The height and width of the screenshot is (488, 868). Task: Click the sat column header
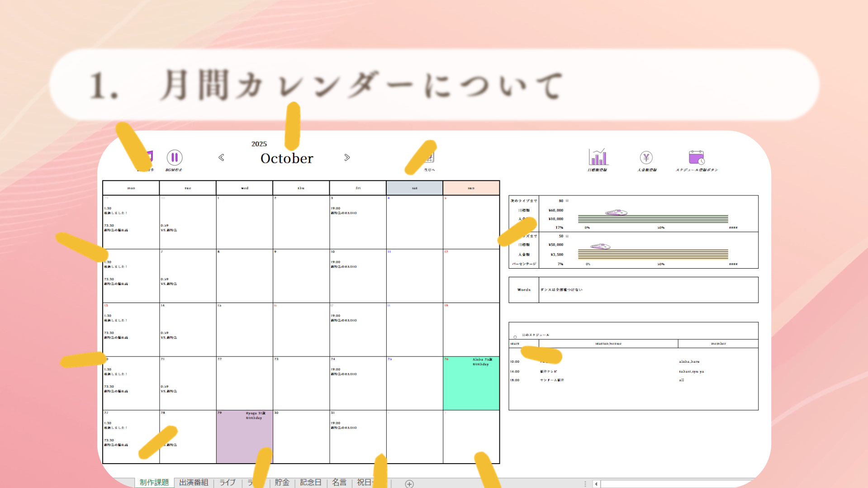(414, 188)
